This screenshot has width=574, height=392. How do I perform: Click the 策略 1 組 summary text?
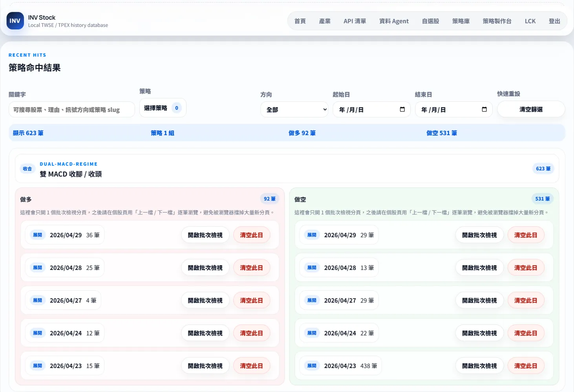click(x=163, y=133)
